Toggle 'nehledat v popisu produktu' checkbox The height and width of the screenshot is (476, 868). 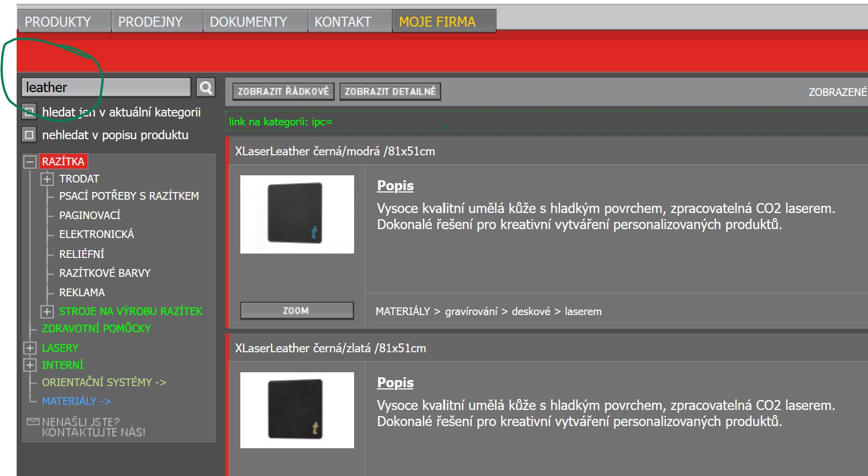[29, 135]
